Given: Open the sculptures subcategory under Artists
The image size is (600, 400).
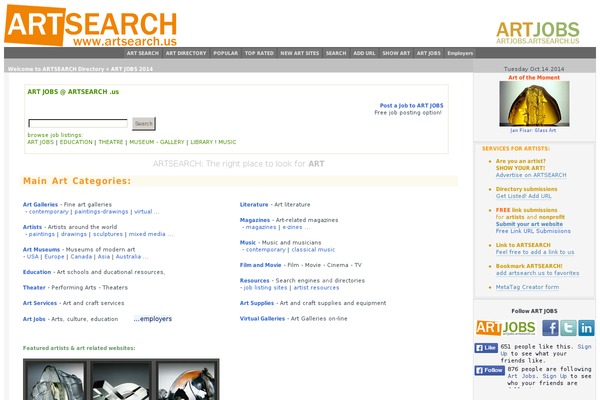Looking at the screenshot, I should coord(108,234).
